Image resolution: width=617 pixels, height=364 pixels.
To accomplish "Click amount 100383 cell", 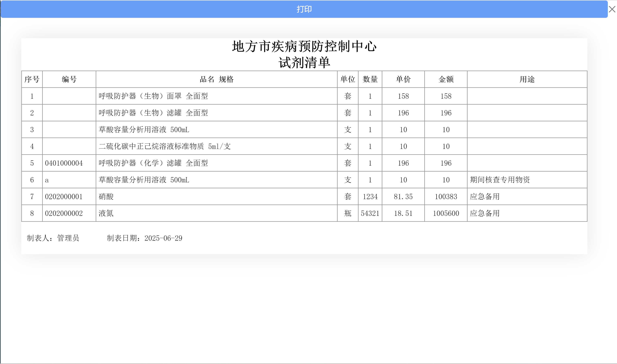I will pyautogui.click(x=446, y=196).
